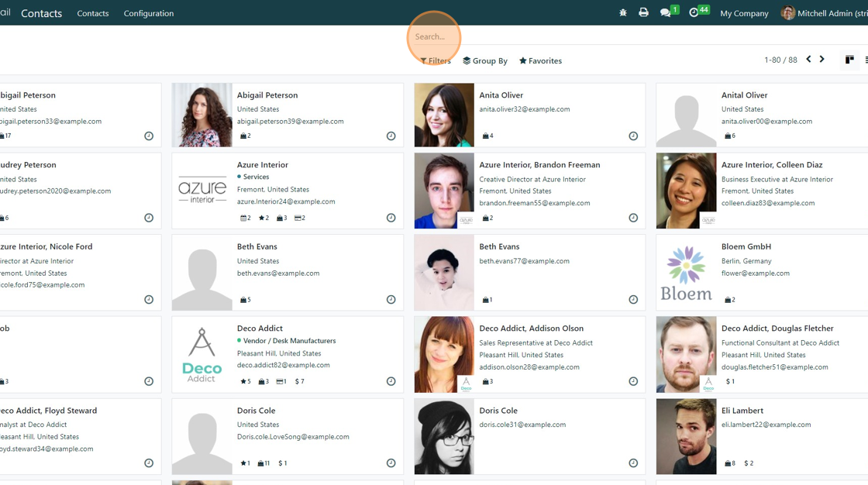Click text Berlin, Germany
Screen dimensions: 868x485
click(x=746, y=261)
